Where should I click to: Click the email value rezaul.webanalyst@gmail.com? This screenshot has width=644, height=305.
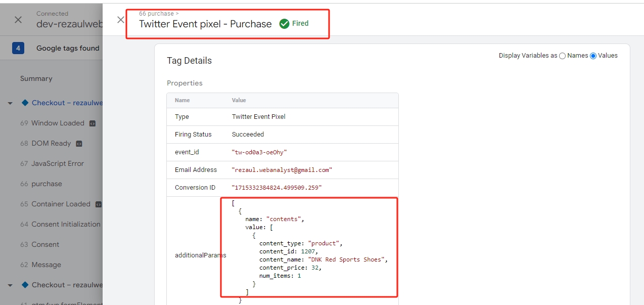(x=282, y=170)
